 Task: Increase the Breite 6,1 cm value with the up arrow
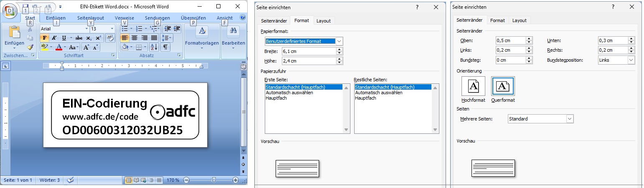(x=340, y=49)
